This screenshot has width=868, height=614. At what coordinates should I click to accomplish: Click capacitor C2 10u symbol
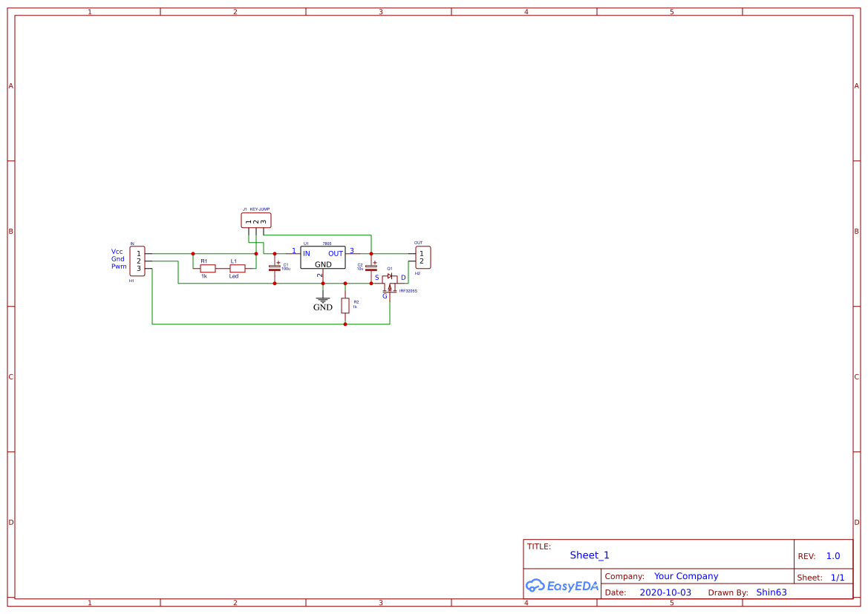click(x=371, y=268)
